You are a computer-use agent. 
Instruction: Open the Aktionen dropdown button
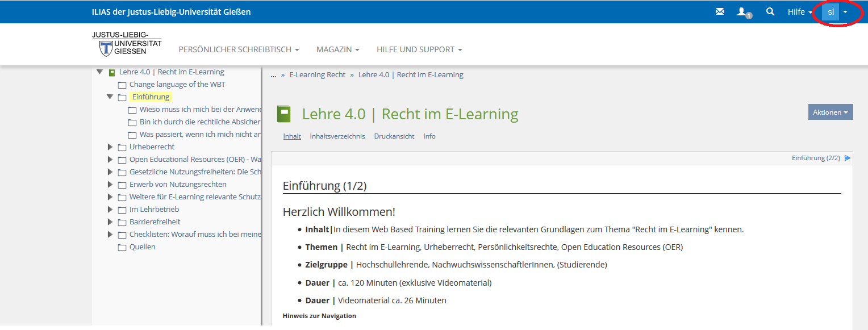(830, 112)
